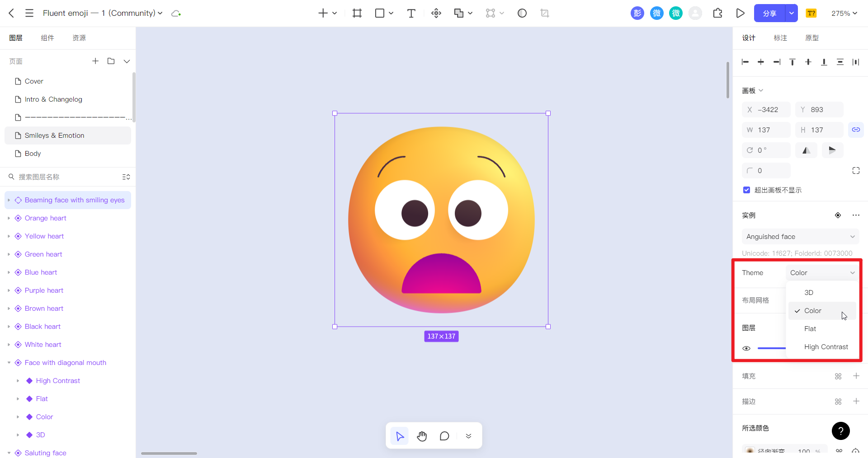
Task: Select the frame tool
Action: click(x=357, y=13)
